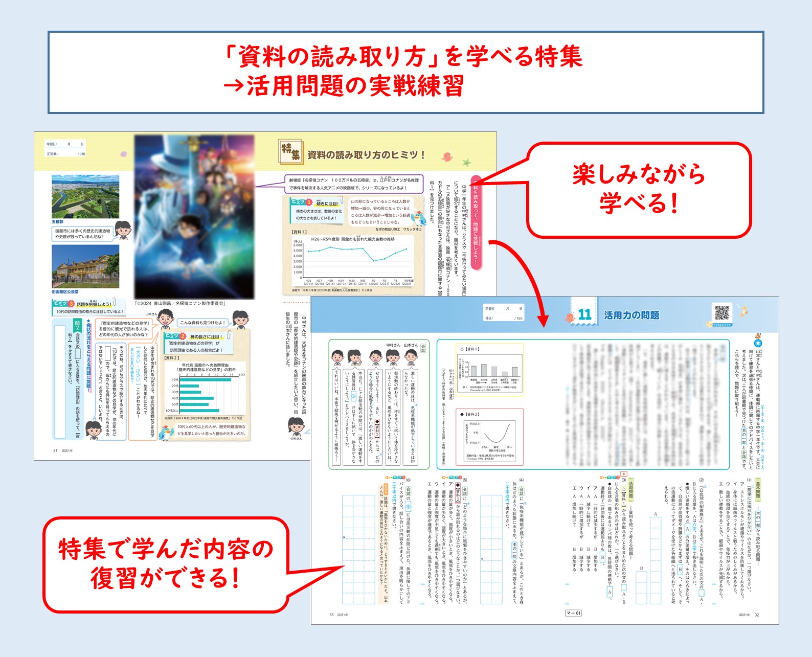Image resolution: width=812 pixels, height=657 pixels.
Task: Click the ヒミツ3 badge for 話題を把握しよう
Action: [64, 303]
